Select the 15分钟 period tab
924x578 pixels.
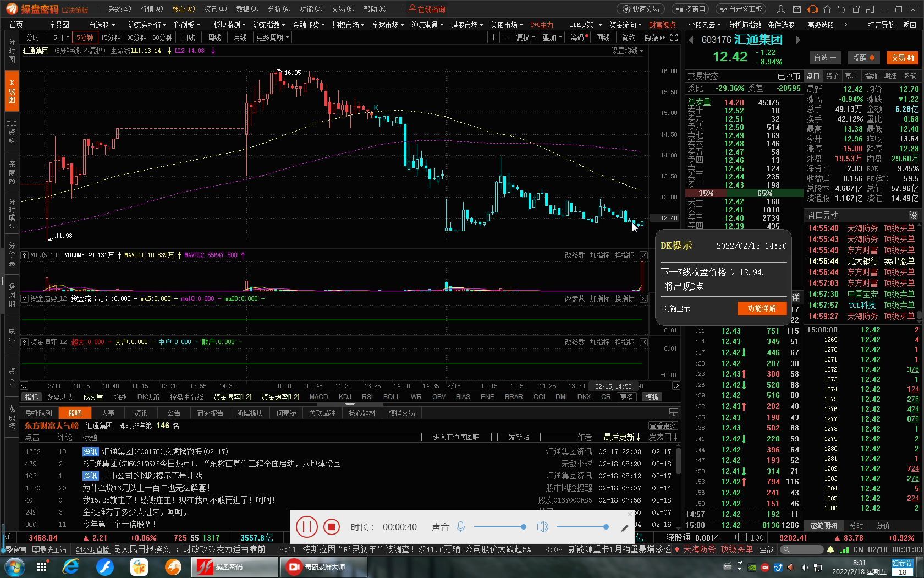click(x=111, y=37)
